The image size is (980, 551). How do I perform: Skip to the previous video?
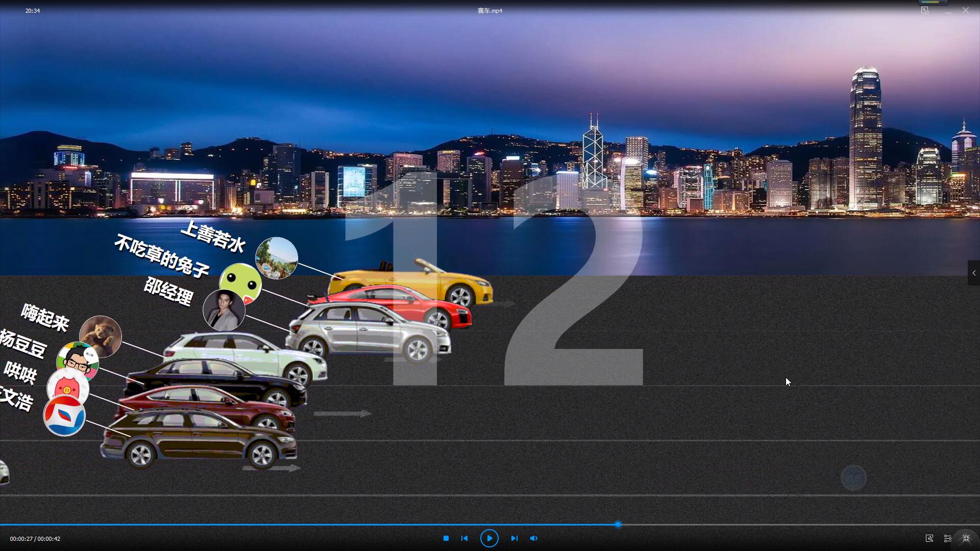(x=464, y=538)
